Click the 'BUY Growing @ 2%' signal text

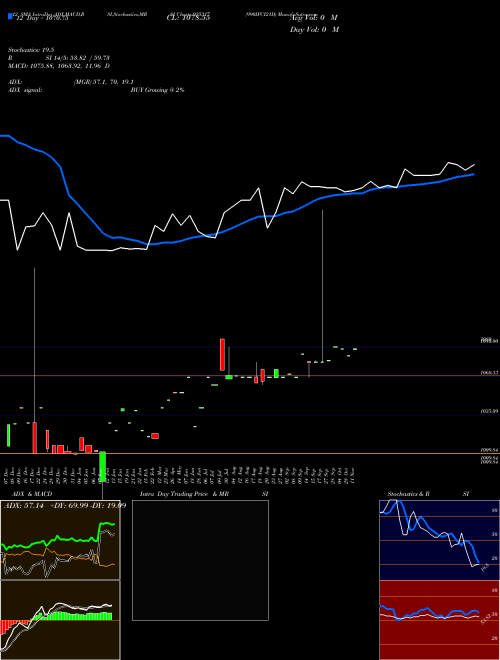pos(157,90)
